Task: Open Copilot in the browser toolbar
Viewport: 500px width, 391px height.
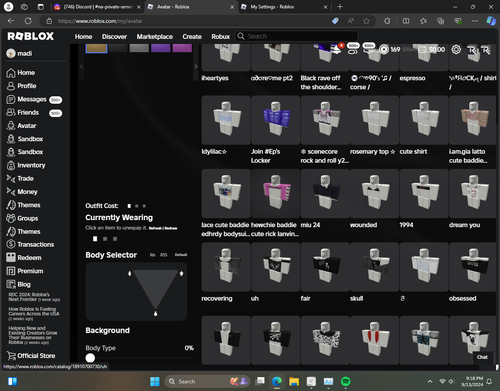Action: click(x=491, y=21)
